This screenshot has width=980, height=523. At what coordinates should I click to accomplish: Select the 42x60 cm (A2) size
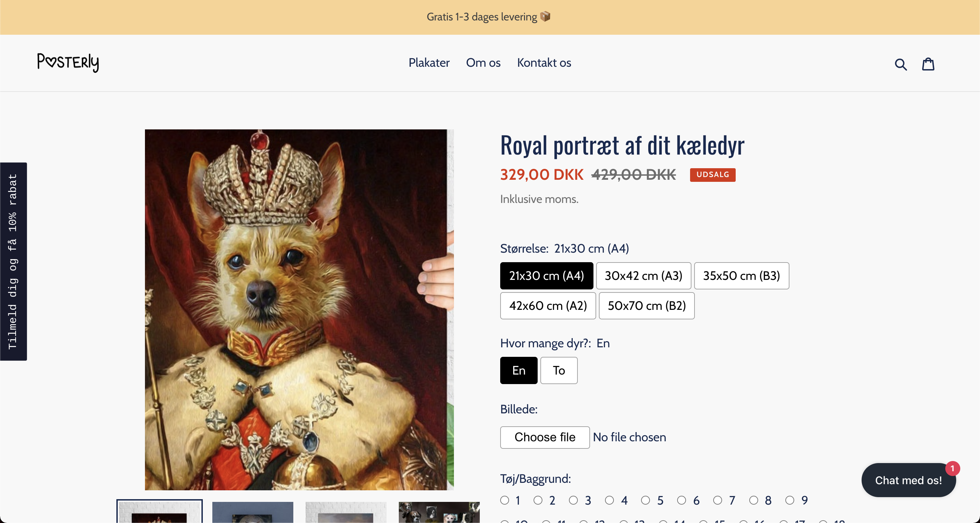(548, 306)
